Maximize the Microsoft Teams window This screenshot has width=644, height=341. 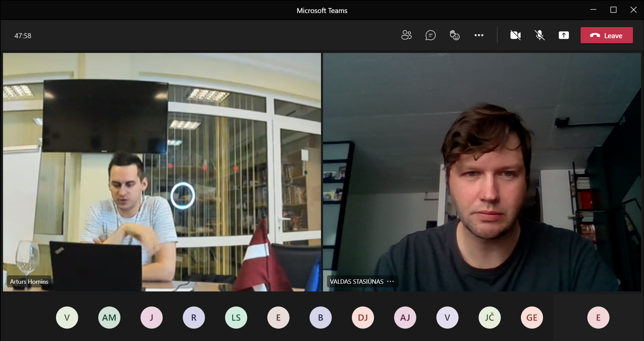pyautogui.click(x=613, y=10)
